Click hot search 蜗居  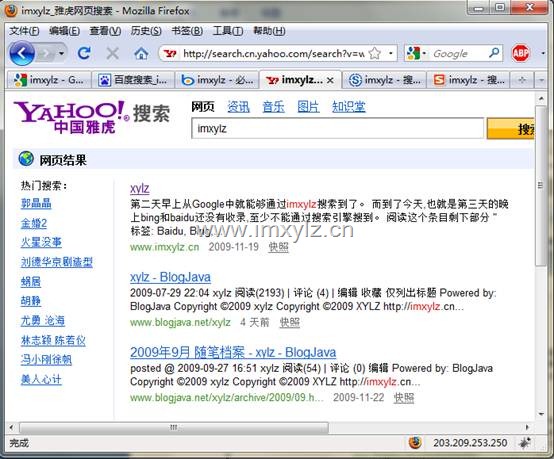[x=31, y=282]
